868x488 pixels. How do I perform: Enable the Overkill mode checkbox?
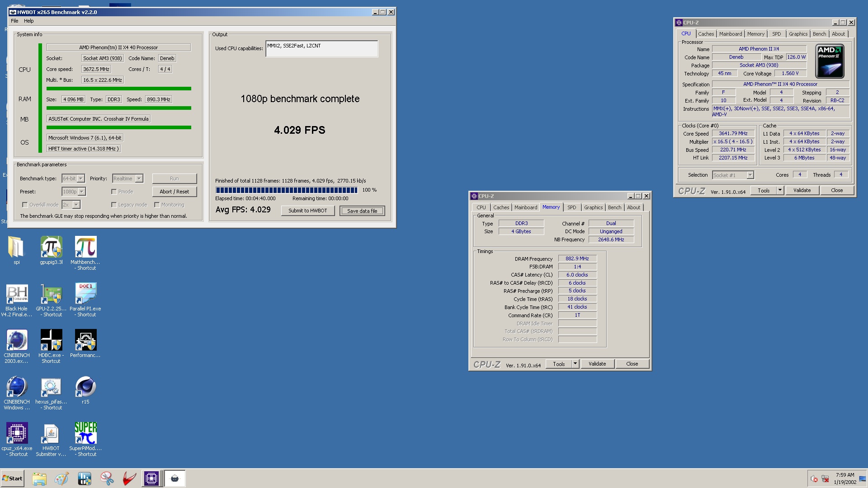[25, 205]
